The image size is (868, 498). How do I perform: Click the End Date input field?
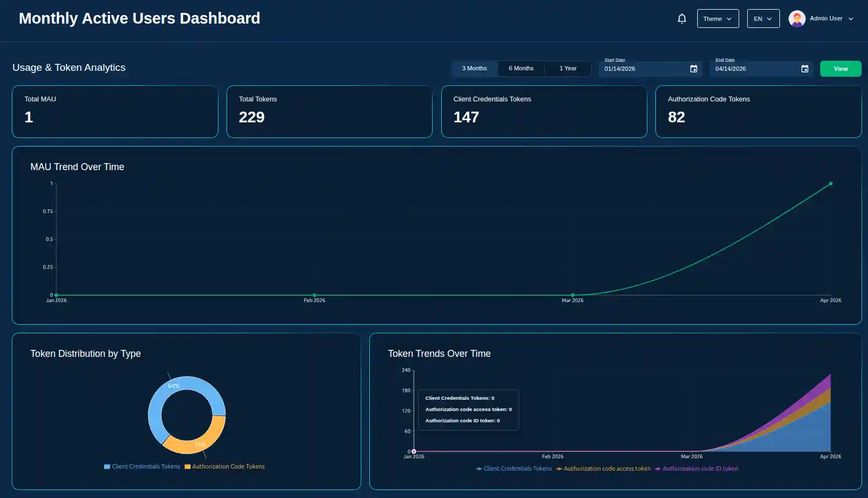point(755,69)
